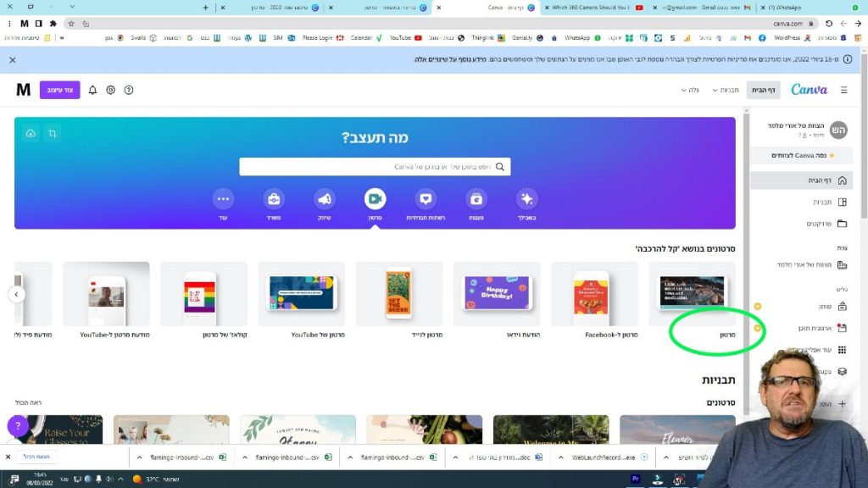868x488 pixels.
Task: Expand options for WebLaunchRecorder exe download
Action: [561, 457]
